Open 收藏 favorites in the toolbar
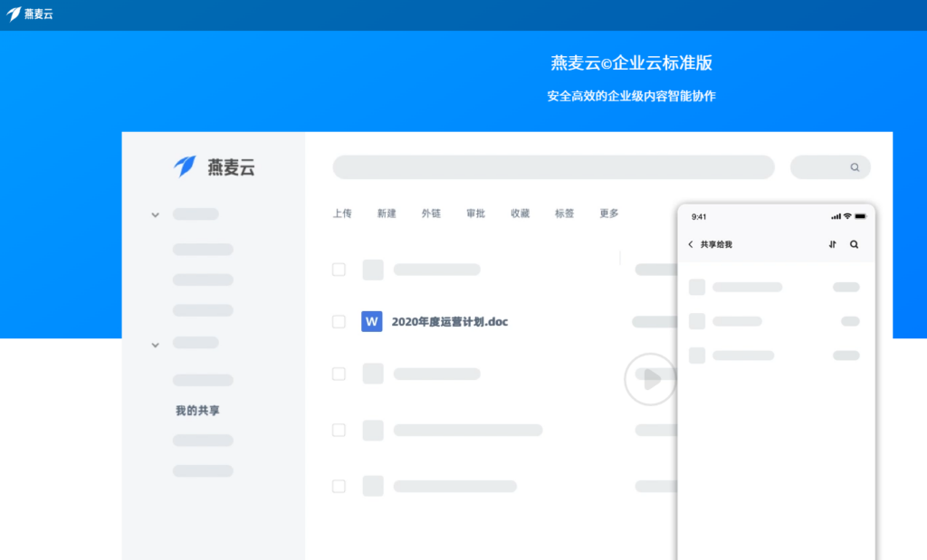Image resolution: width=927 pixels, height=560 pixels. pos(519,214)
